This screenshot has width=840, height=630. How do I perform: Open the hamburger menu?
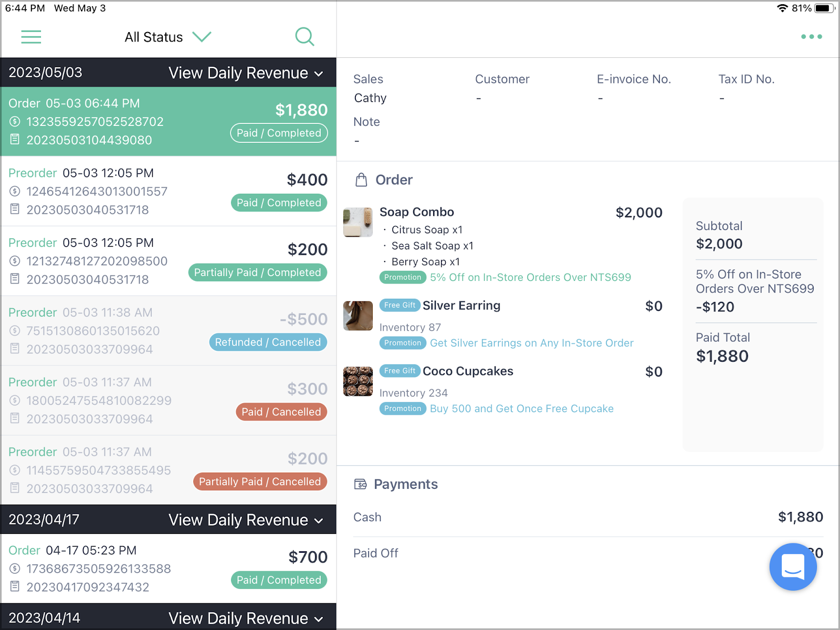(31, 37)
